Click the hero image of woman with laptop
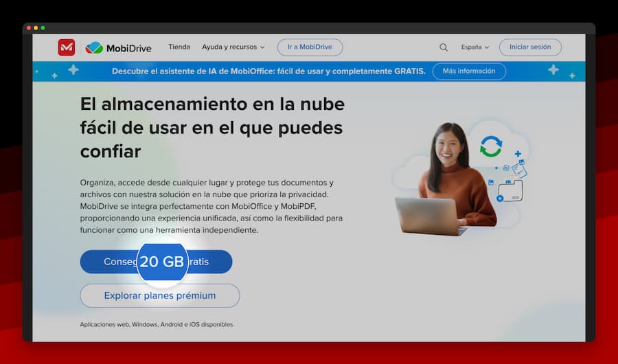 446,179
